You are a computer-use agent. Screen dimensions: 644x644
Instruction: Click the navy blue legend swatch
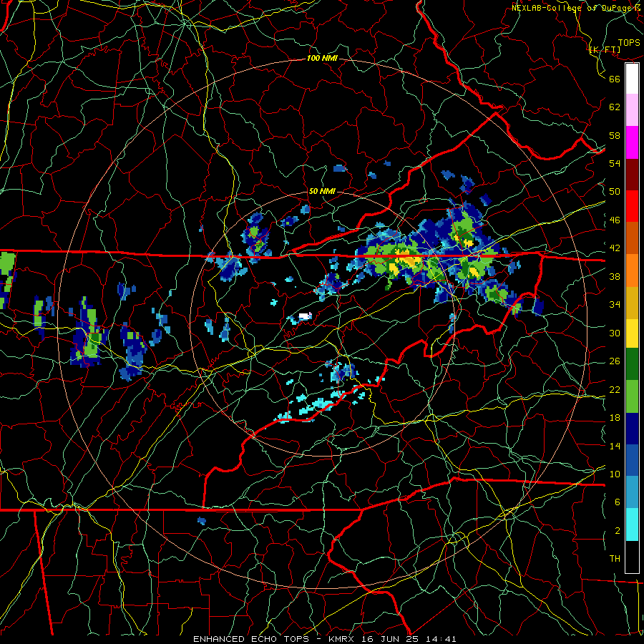click(632, 429)
